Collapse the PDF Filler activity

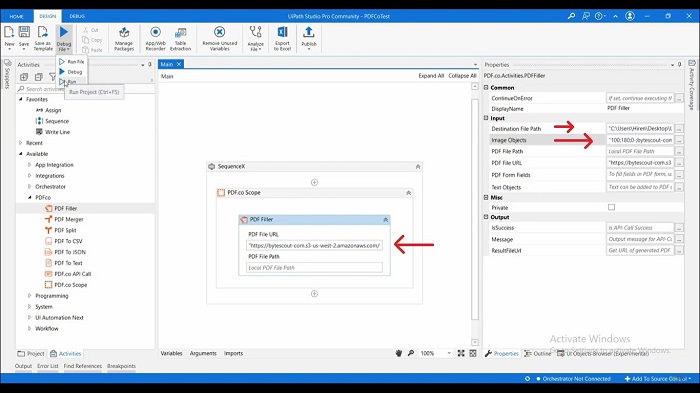pos(386,220)
